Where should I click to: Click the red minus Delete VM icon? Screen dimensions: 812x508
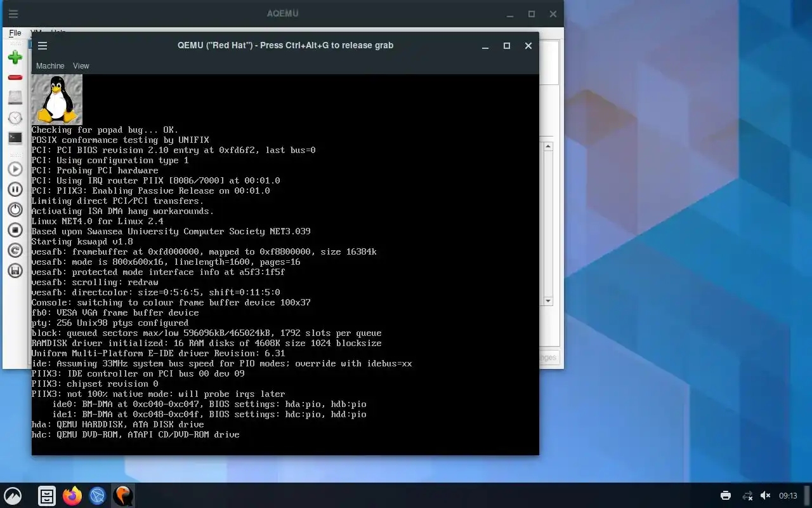click(15, 77)
